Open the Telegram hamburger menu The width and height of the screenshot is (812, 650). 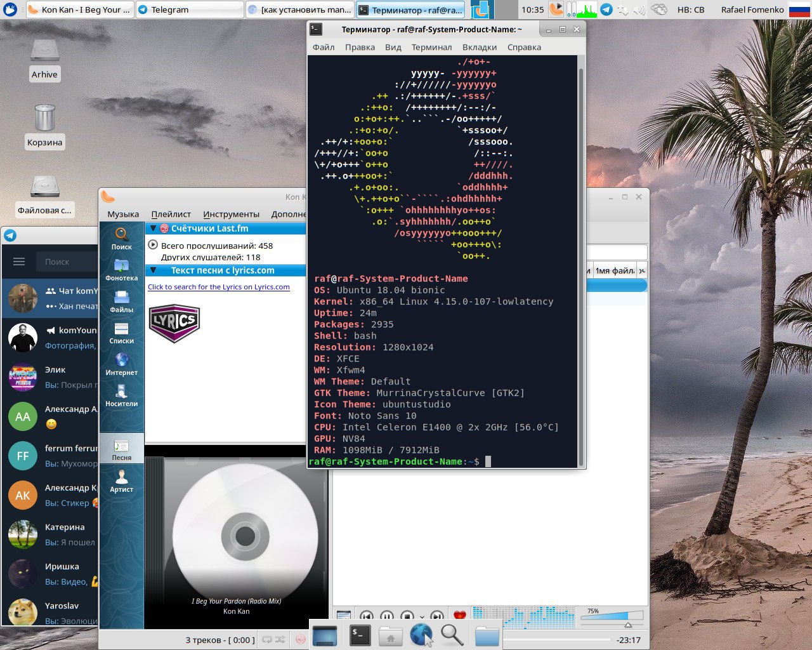click(x=19, y=262)
